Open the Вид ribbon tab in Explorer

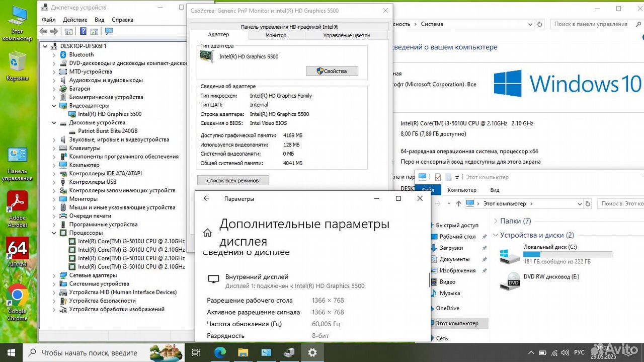point(495,190)
